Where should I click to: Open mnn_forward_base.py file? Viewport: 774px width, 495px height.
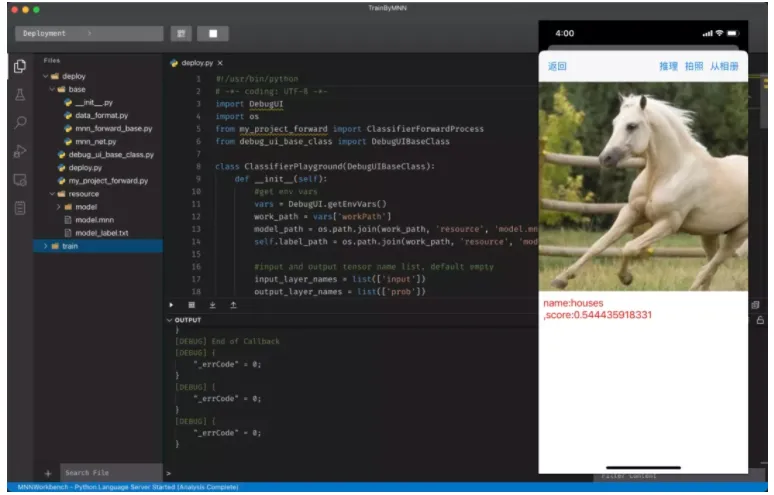tap(108, 128)
